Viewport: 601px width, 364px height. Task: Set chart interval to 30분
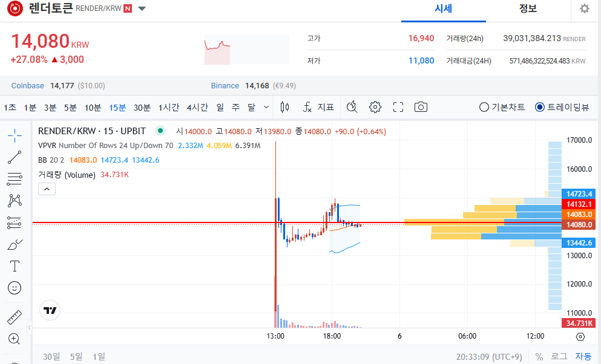tap(142, 108)
